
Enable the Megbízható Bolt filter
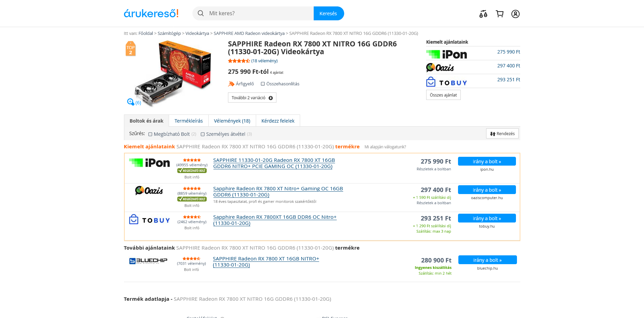tap(150, 134)
